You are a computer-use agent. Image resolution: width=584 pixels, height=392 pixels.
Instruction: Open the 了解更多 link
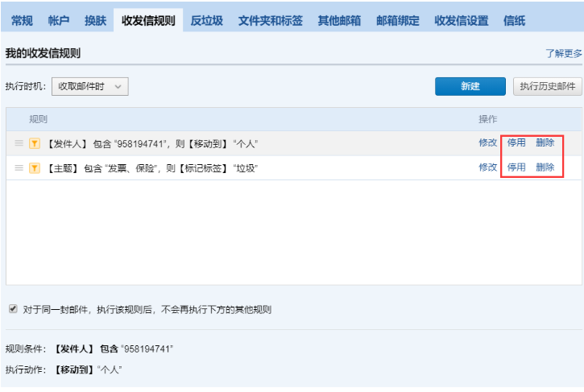(563, 54)
